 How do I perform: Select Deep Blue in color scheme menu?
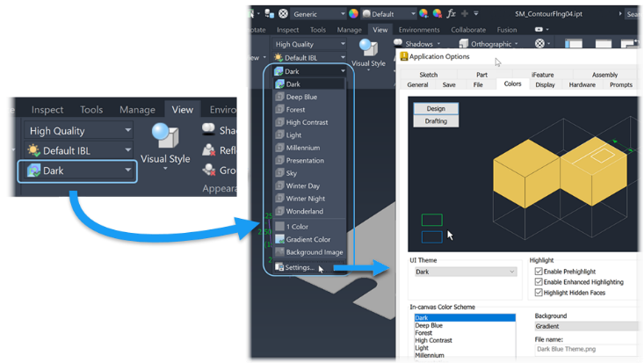click(309, 97)
